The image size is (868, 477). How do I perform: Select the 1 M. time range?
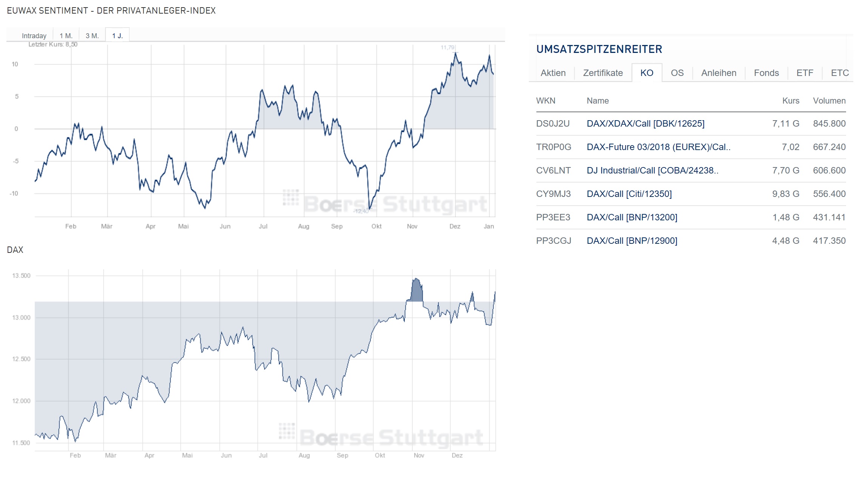tap(66, 35)
